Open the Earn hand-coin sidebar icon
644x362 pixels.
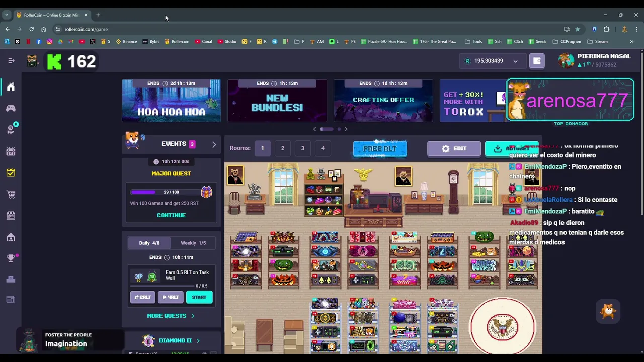11,129
